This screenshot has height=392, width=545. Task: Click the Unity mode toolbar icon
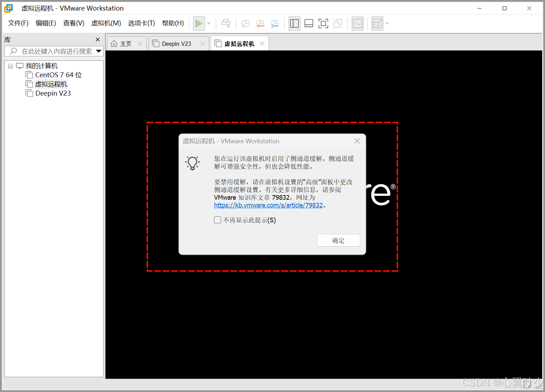pyautogui.click(x=338, y=24)
